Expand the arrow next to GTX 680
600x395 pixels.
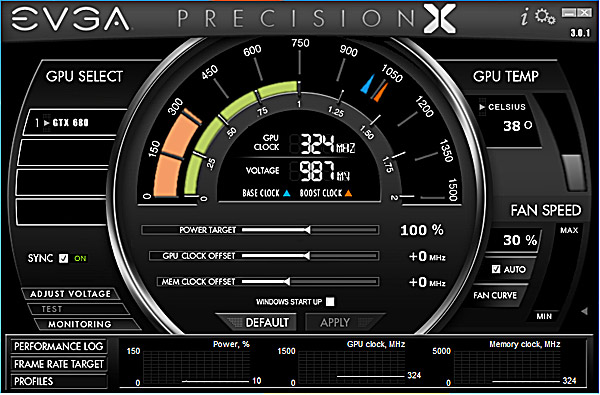47,123
